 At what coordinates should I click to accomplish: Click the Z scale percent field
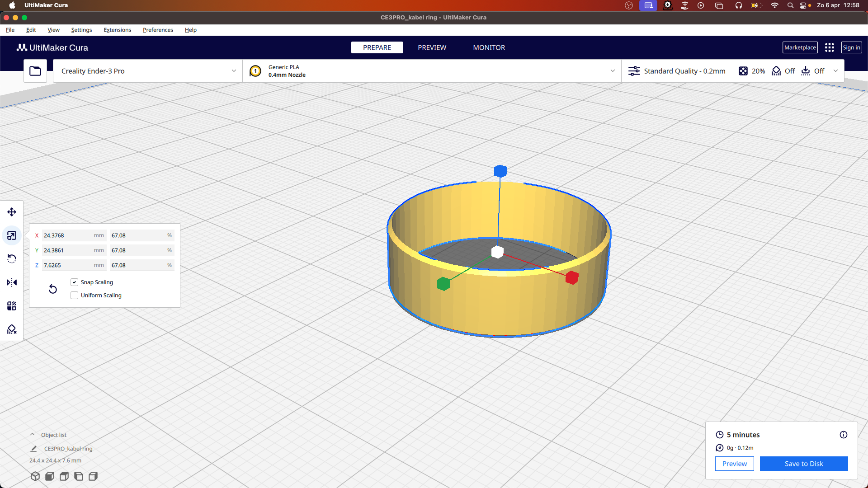(142, 265)
